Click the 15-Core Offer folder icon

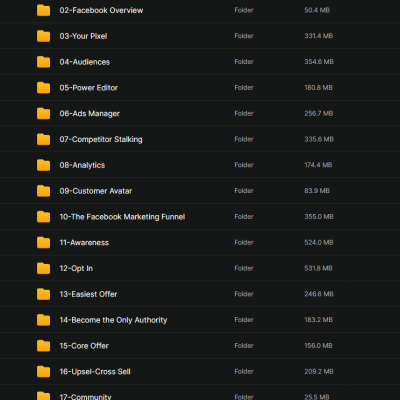pyautogui.click(x=43, y=346)
